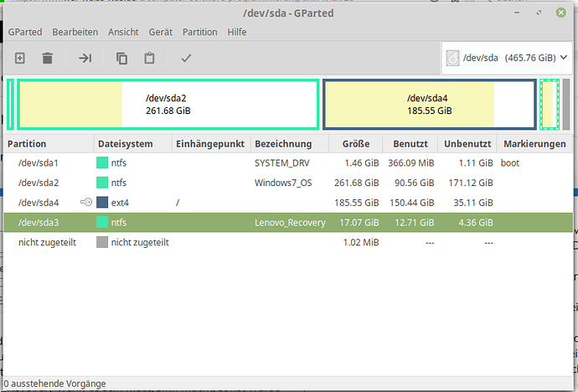Click the Windows7_OS label
578x392 pixels.
click(x=283, y=183)
